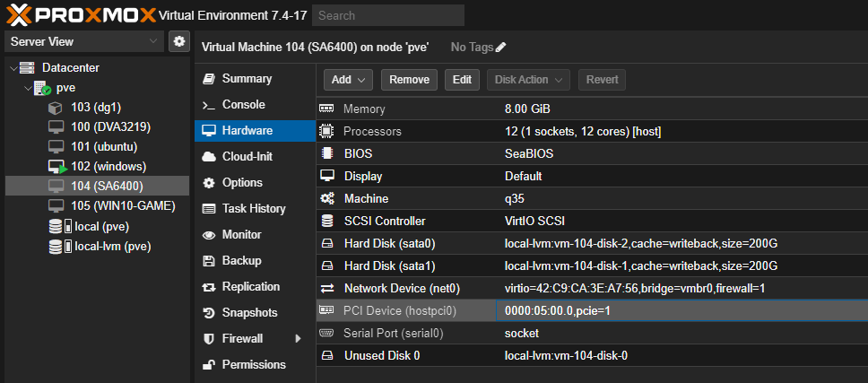The height and width of the screenshot is (383, 868).
Task: Select the local-lvm:vm-104-disk-0 unused disk value
Action: [x=567, y=356]
